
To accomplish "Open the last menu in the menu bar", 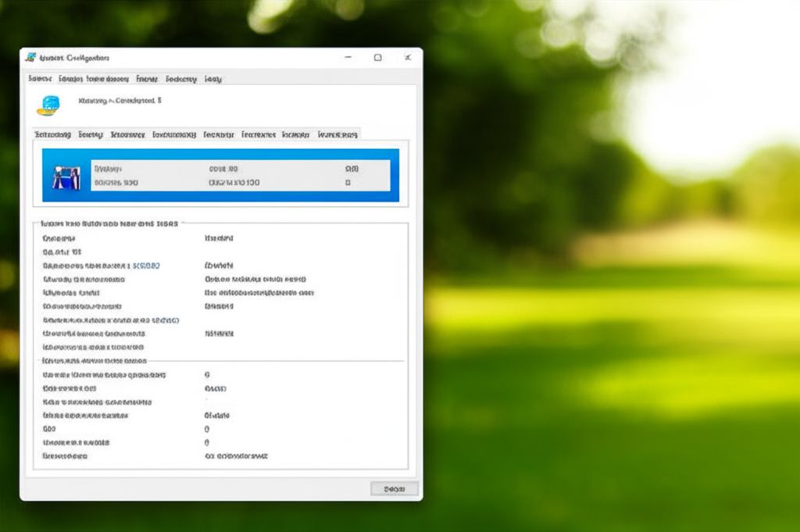I will click(212, 79).
